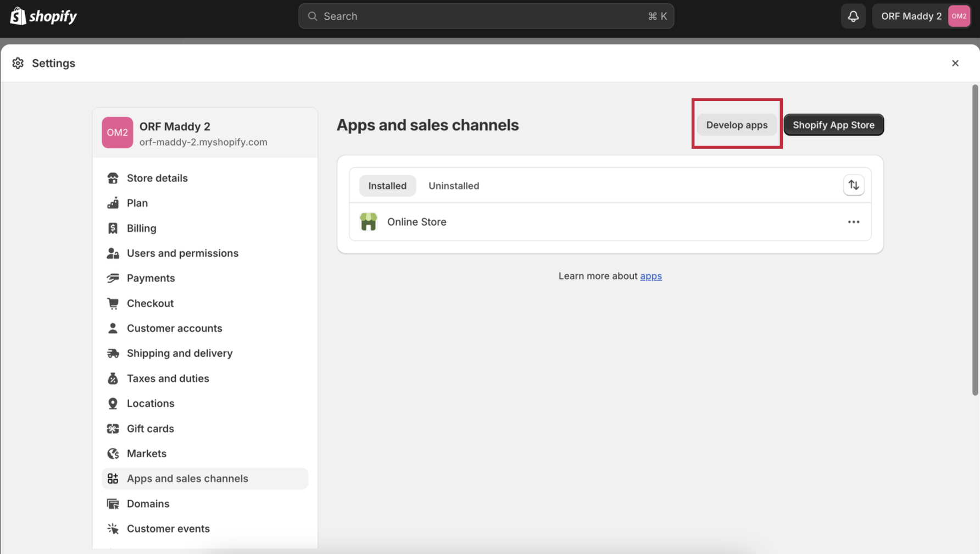The width and height of the screenshot is (980, 554).
Task: Click the Apps and sales channels icon
Action: tap(113, 479)
